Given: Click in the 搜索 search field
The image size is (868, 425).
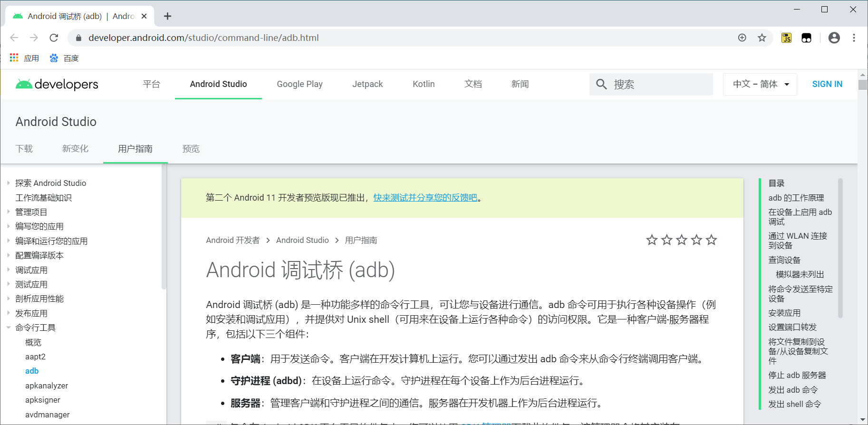Looking at the screenshot, I should point(651,84).
